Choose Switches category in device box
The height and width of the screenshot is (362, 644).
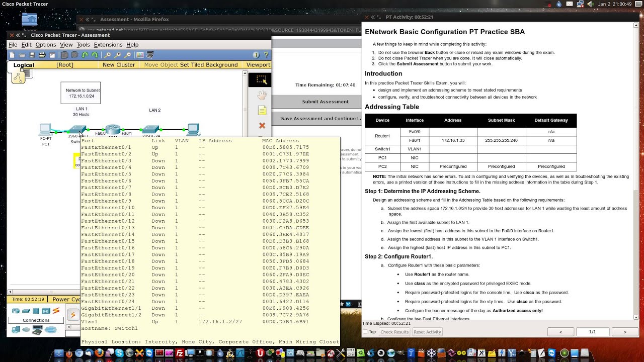(26, 311)
